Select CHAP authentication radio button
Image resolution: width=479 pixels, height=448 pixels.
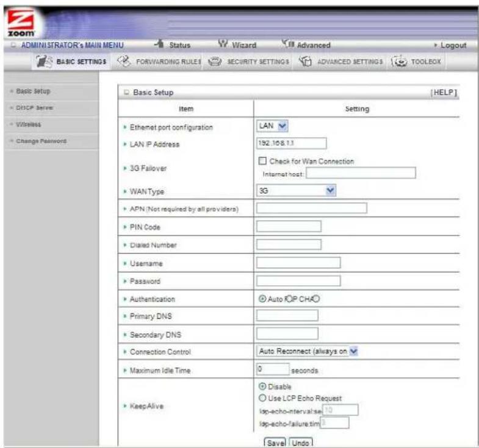tap(316, 299)
